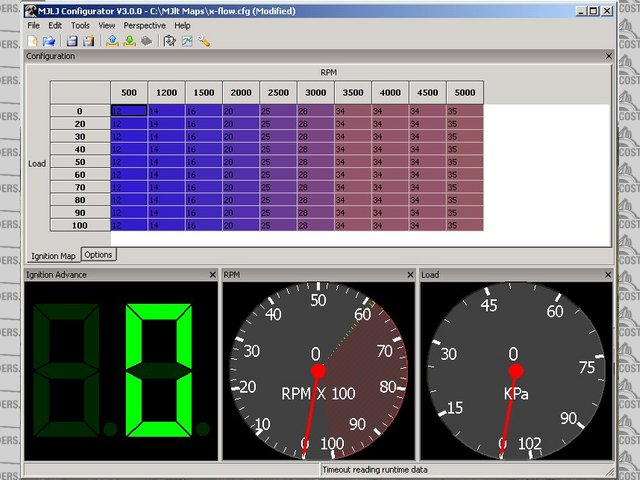Viewport: 640px width, 480px height.
Task: Click the Configuration panel title
Action: [x=51, y=56]
